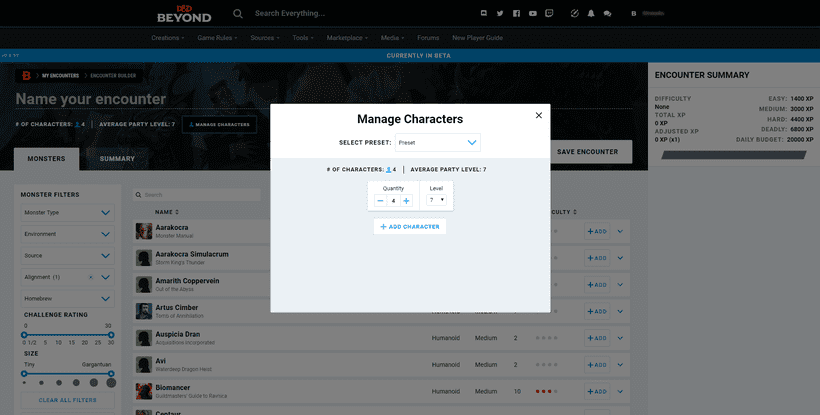
Task: Open the Facebook link in the header
Action: (x=516, y=14)
